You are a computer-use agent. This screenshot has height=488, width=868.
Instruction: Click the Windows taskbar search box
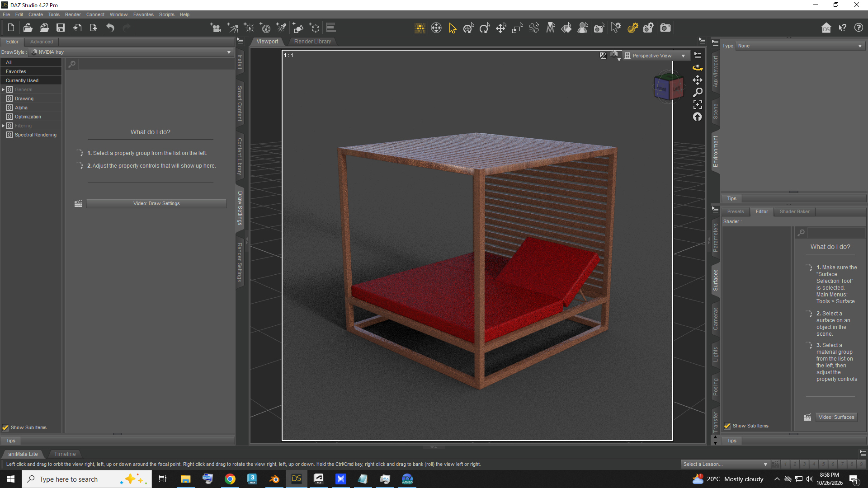87,479
